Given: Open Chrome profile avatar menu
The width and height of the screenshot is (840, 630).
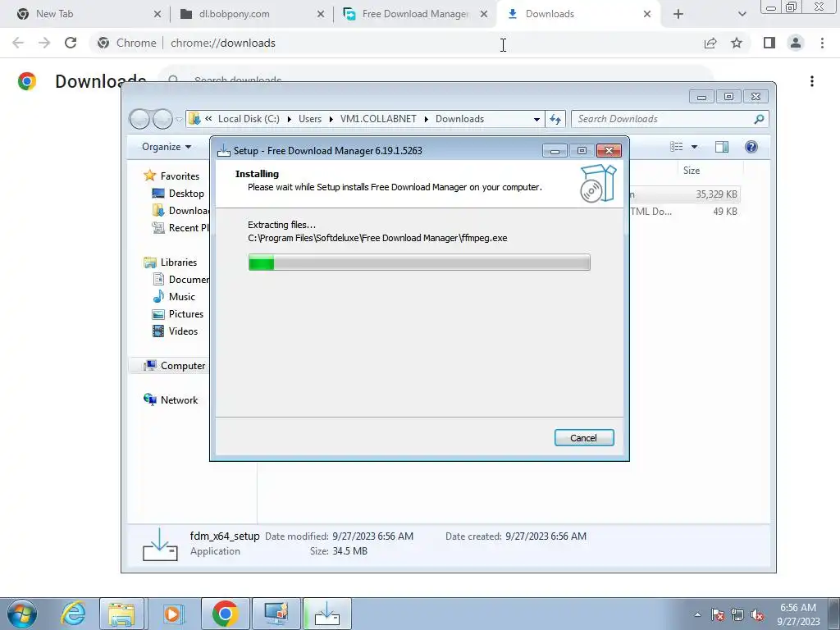Looking at the screenshot, I should (796, 43).
